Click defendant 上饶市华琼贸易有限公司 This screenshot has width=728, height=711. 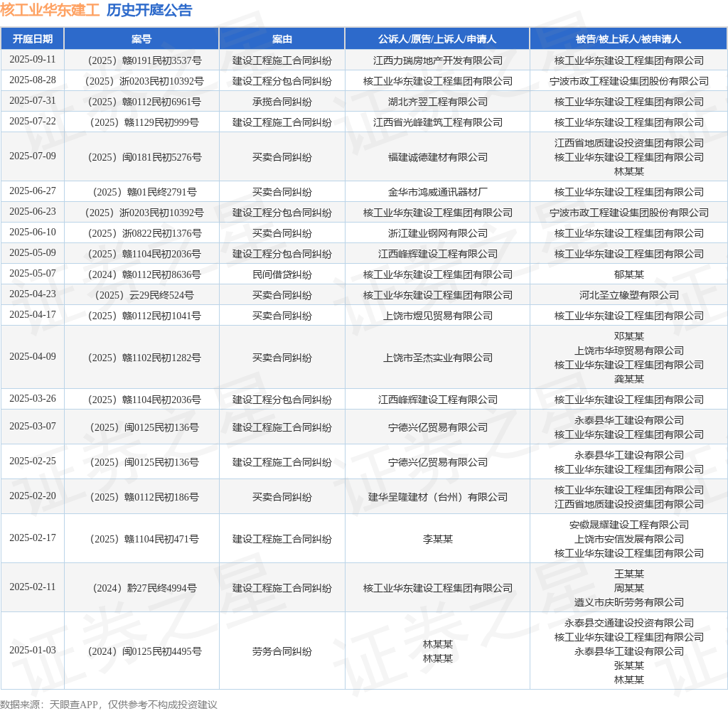pos(628,351)
